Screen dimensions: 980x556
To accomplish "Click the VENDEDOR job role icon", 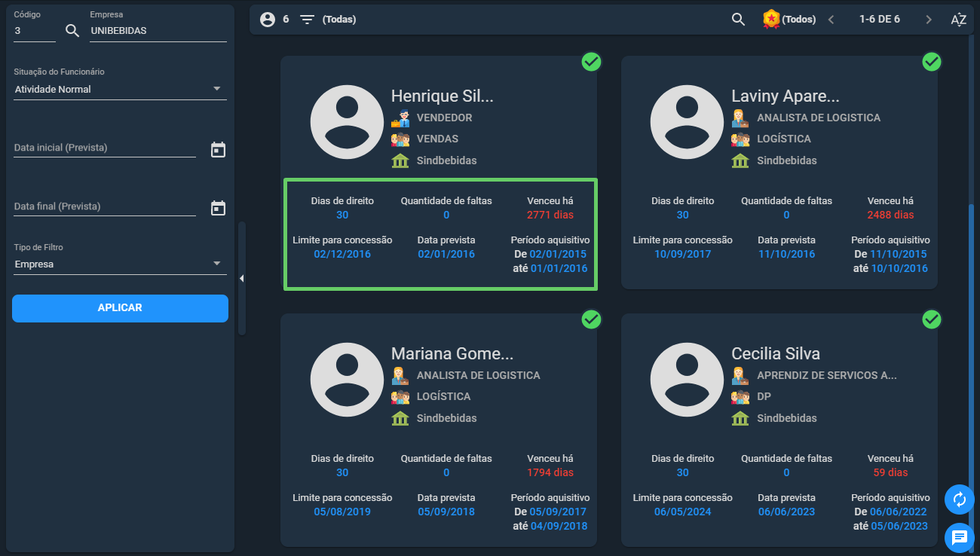I will point(400,118).
